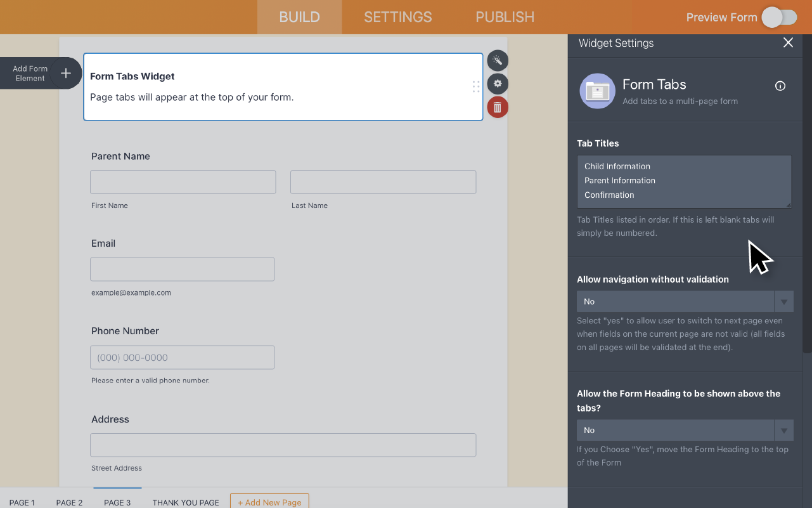Click Add New Page
This screenshot has height=508, width=812.
point(269,502)
